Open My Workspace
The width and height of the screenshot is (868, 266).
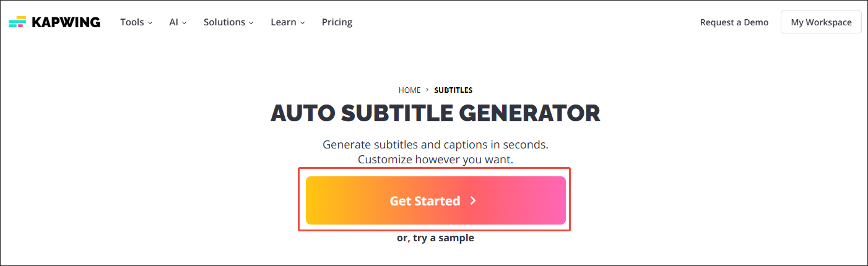(x=821, y=22)
